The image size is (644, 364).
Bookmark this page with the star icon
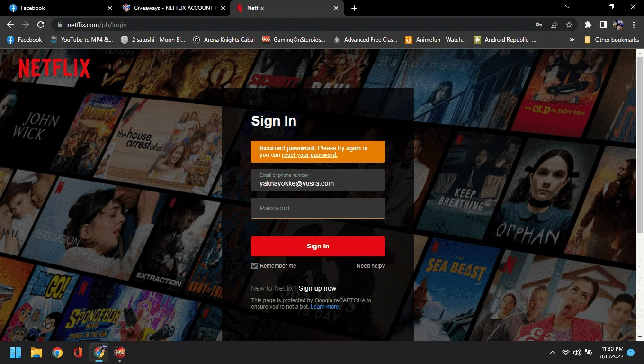tap(569, 25)
